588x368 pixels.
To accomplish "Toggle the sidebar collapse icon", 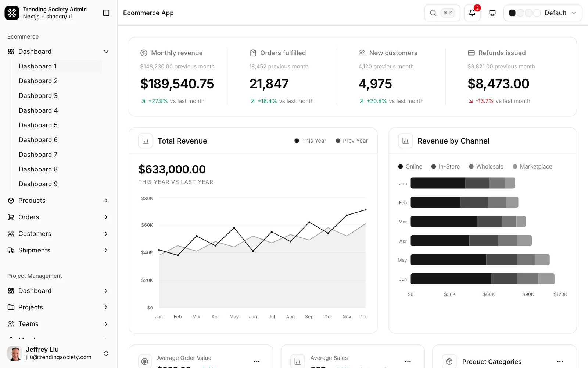I will [x=106, y=13].
